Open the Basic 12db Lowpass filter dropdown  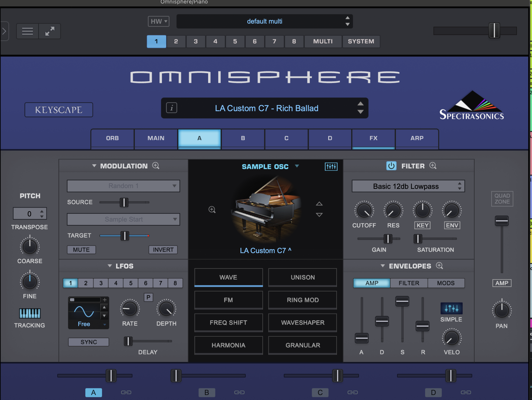point(408,186)
